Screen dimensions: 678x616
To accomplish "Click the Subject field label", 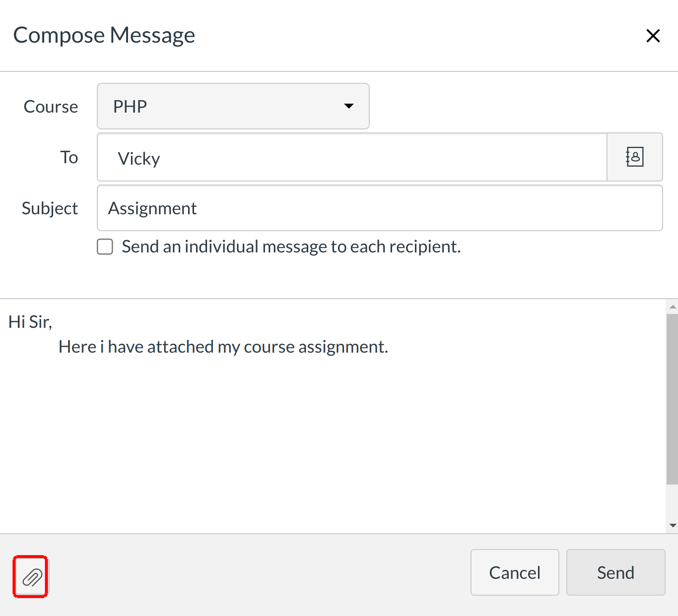I will pos(50,208).
